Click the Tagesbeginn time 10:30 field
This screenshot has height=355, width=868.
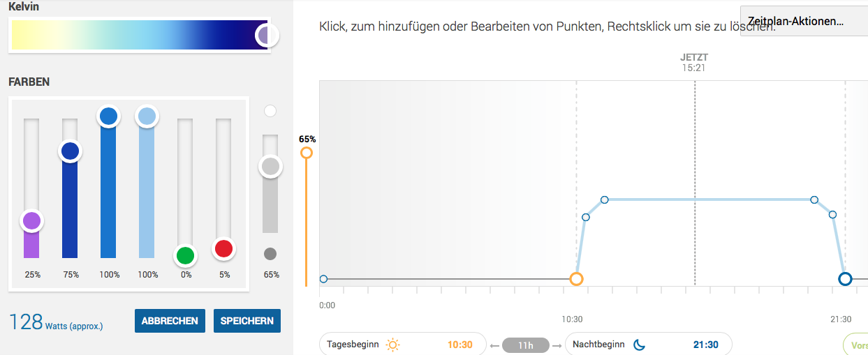pyautogui.click(x=459, y=345)
